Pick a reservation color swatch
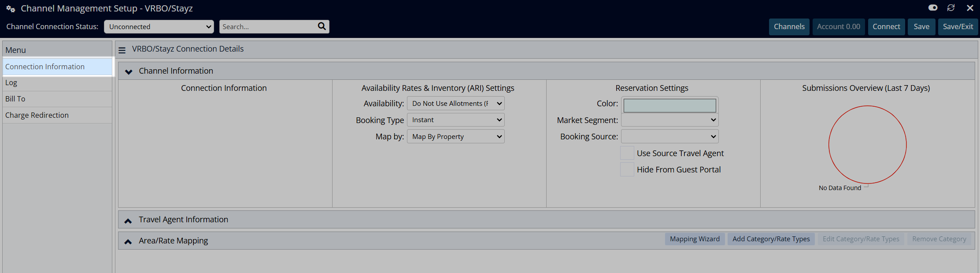980x273 pixels. tap(670, 105)
